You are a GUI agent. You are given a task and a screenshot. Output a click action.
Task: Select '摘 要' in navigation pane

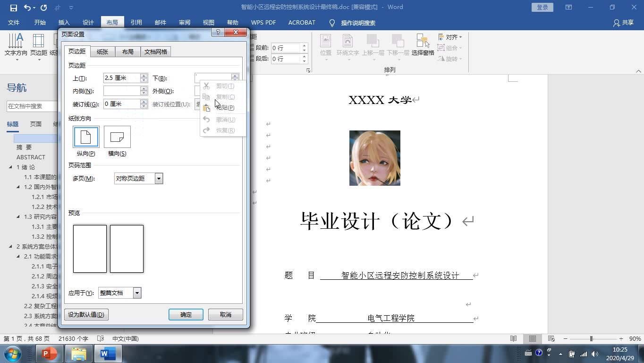click(x=24, y=147)
